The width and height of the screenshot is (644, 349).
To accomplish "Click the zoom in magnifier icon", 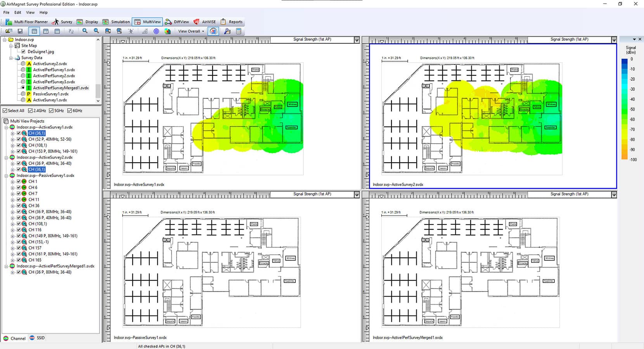I will [x=85, y=31].
